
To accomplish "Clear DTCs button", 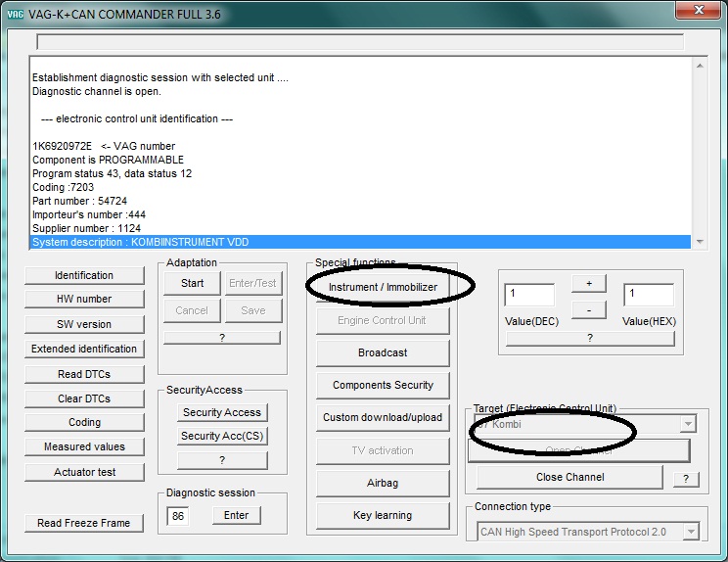I will pos(84,398).
